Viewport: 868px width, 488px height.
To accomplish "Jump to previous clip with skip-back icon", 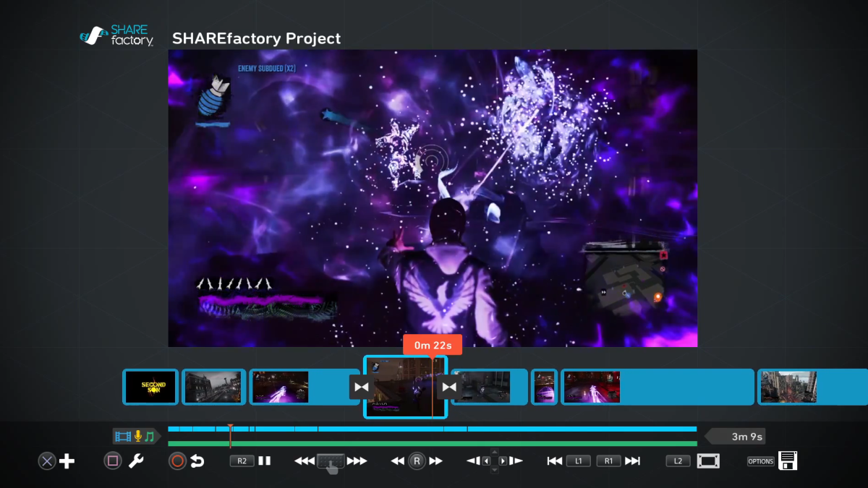I will click(555, 461).
